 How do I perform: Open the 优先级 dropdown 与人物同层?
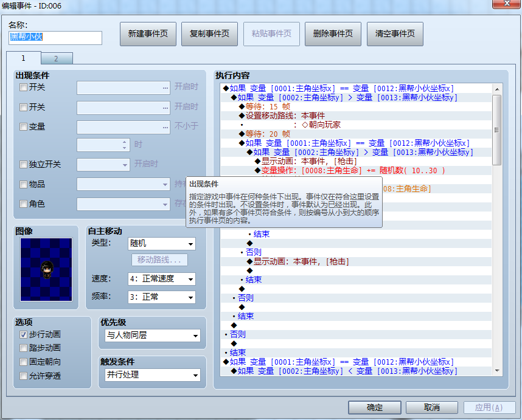point(153,336)
